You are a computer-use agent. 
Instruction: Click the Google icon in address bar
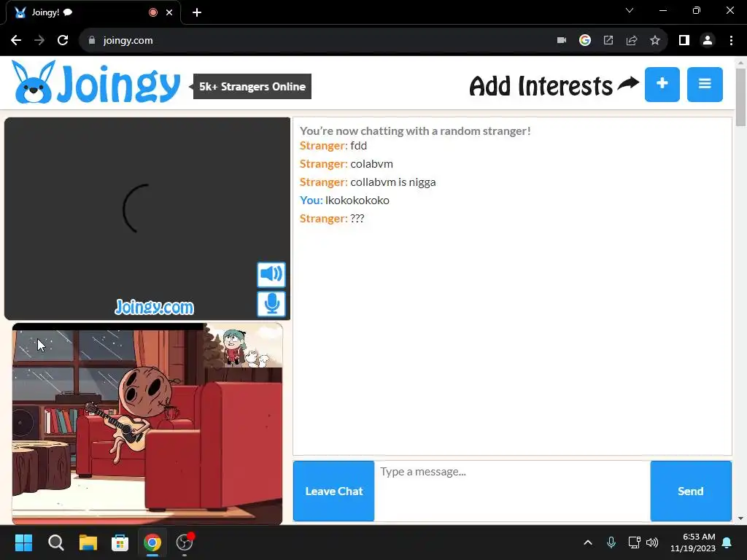click(585, 41)
